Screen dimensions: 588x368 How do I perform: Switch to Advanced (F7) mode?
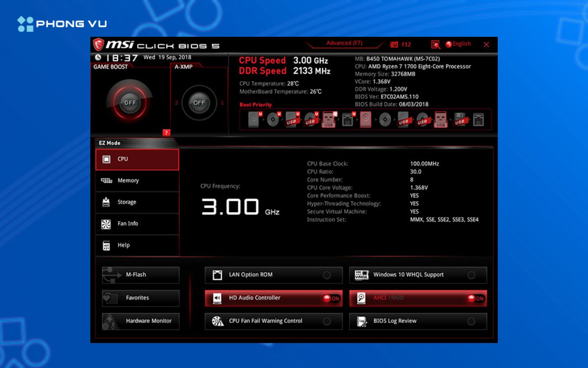[344, 43]
